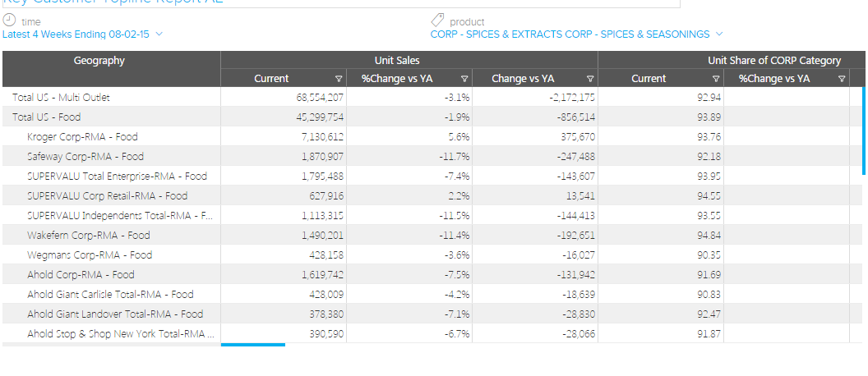Select the Wegmans Corp-RMA - Food row

(90, 255)
